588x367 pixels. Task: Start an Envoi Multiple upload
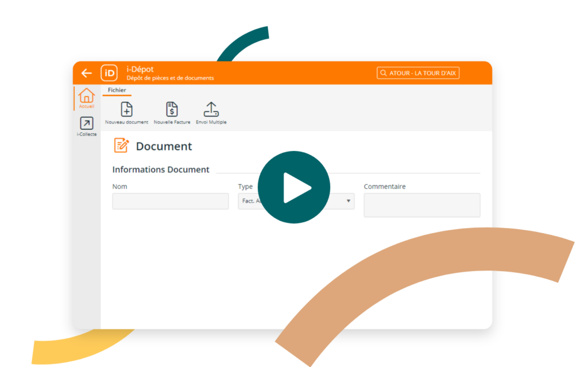point(211,113)
